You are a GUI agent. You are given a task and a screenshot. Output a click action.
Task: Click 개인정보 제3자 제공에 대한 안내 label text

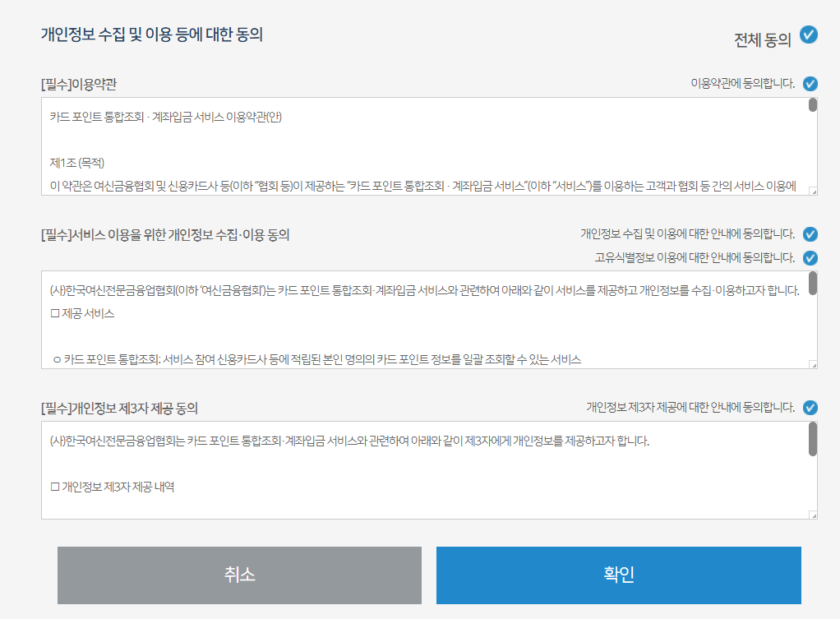coord(690,407)
